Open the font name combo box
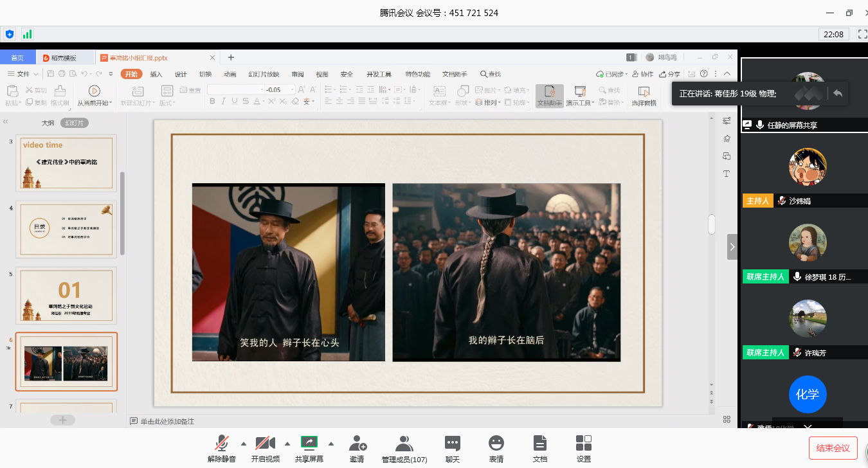Image resolution: width=868 pixels, height=468 pixels. 235,90
